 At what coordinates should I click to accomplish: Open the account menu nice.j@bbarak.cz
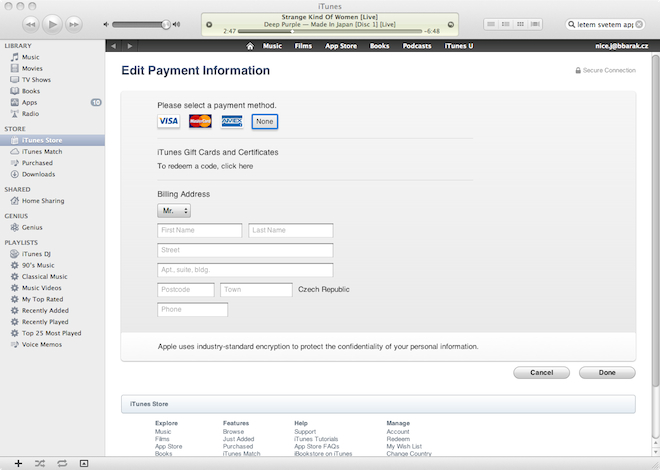click(x=622, y=46)
